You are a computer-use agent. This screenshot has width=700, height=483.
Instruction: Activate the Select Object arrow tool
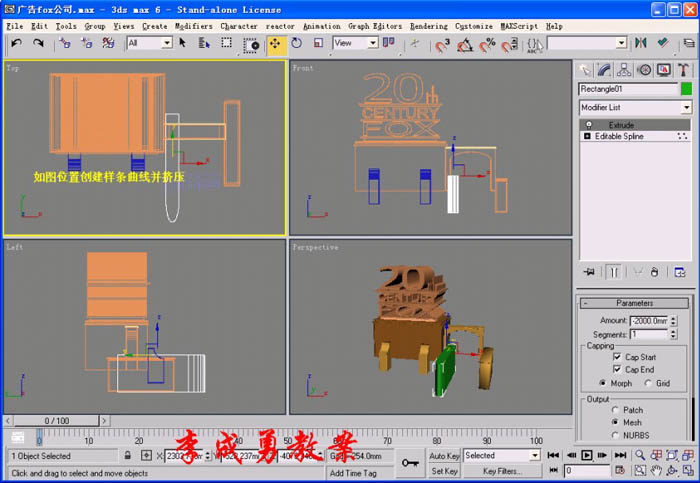pyautogui.click(x=183, y=43)
